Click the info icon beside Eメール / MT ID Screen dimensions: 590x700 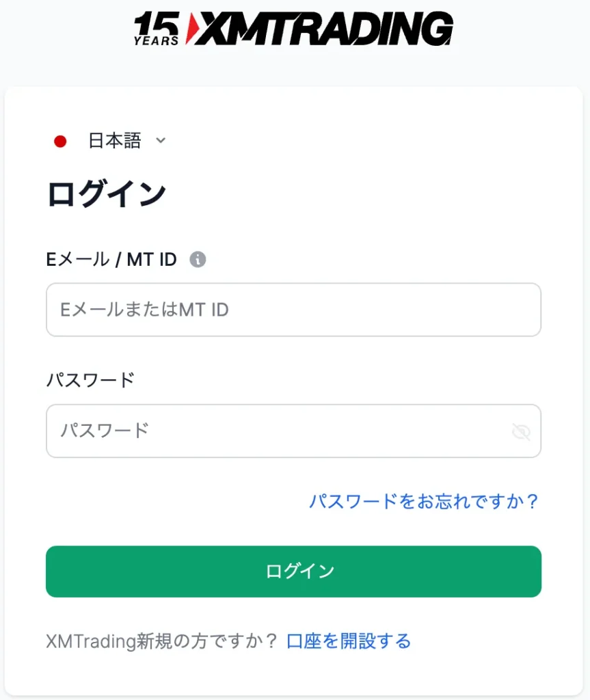[x=198, y=260]
